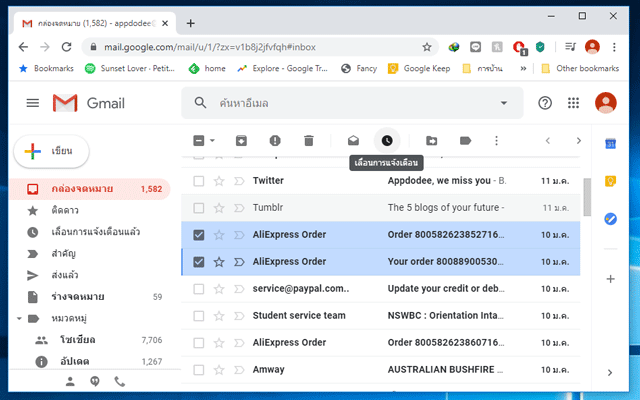
Task: Go to the older page with the right arrow
Action: (578, 141)
